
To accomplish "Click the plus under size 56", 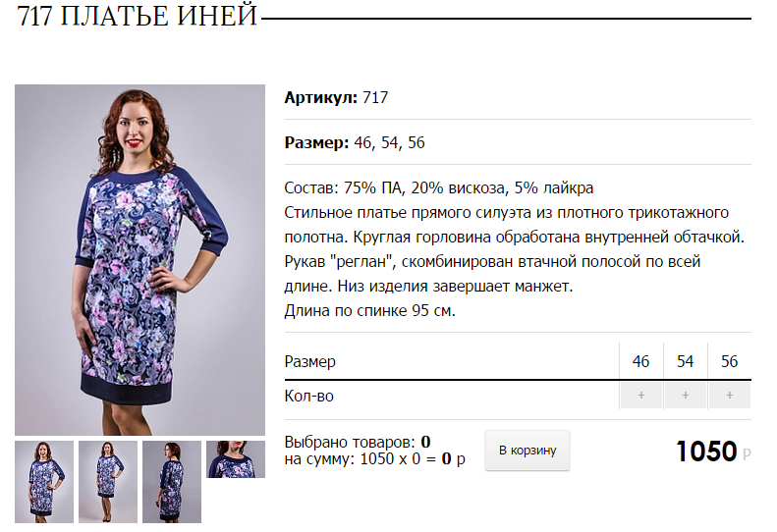I will 729,396.
